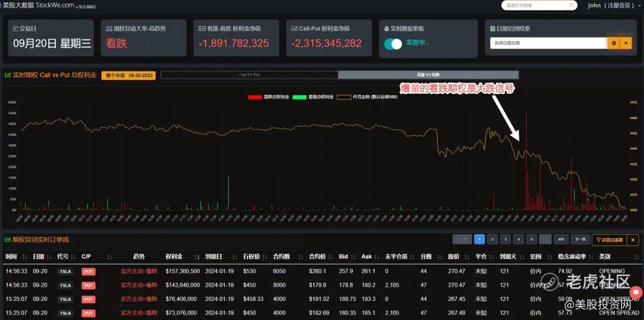The image size is (644, 320).
Task: Sort by the 日期 column arrows
Action: pos(49,257)
